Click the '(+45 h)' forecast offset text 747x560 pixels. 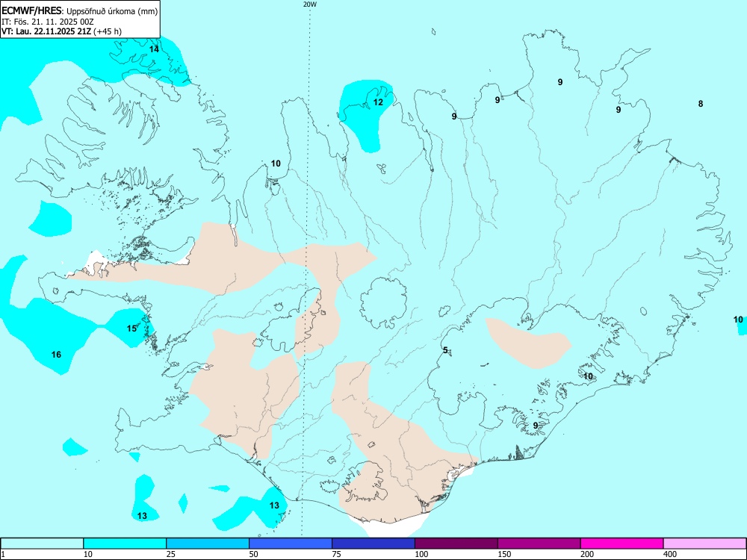coord(108,31)
